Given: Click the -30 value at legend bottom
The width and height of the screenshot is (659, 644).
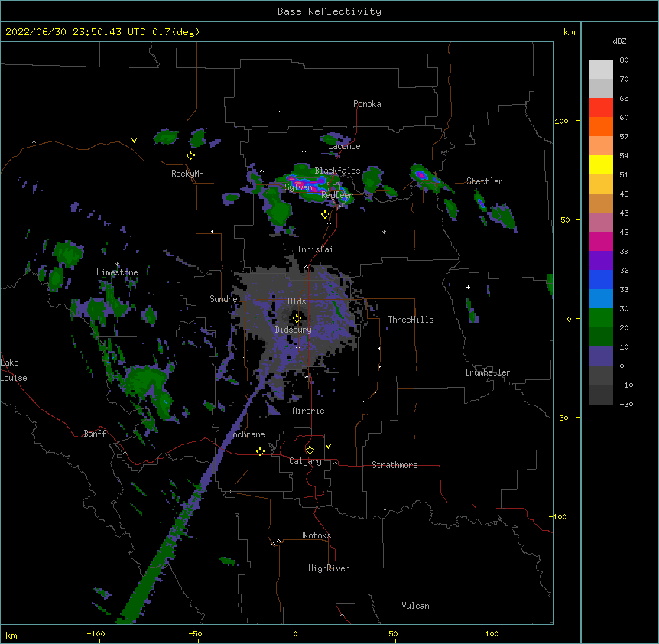Looking at the screenshot, I should click(x=626, y=405).
